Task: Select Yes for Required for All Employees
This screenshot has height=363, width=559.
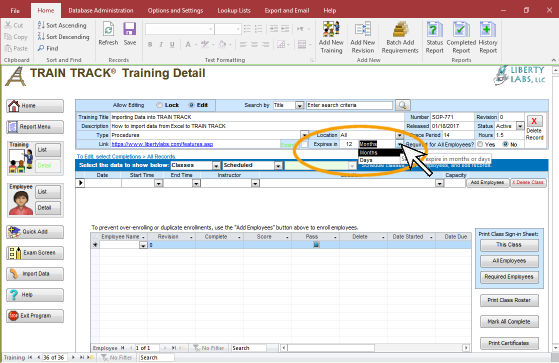Action: click(x=480, y=144)
